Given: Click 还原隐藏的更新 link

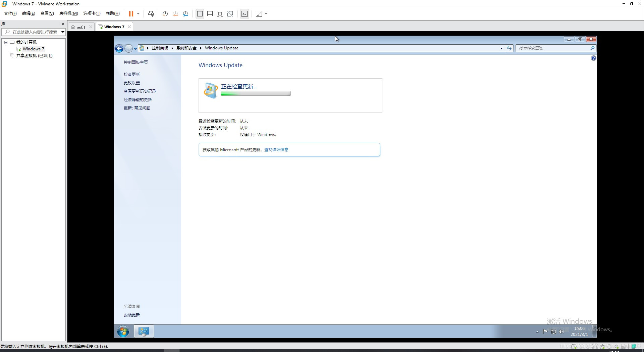Looking at the screenshot, I should pos(138,100).
